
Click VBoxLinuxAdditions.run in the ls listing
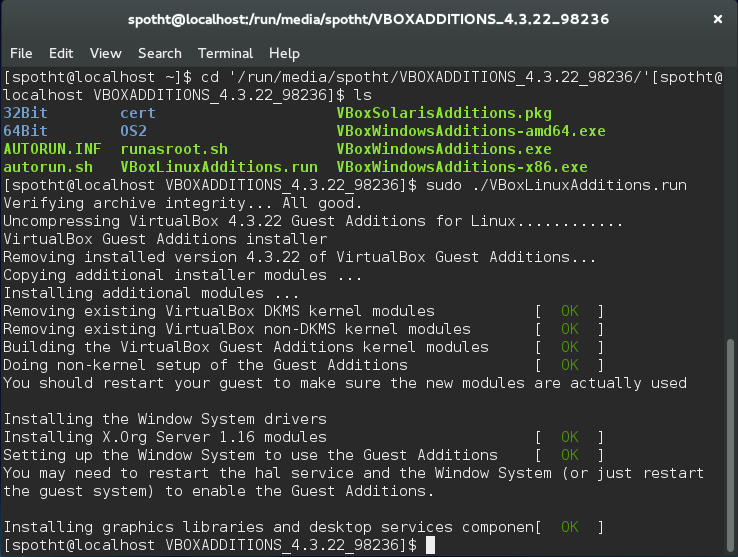pyautogui.click(x=219, y=167)
